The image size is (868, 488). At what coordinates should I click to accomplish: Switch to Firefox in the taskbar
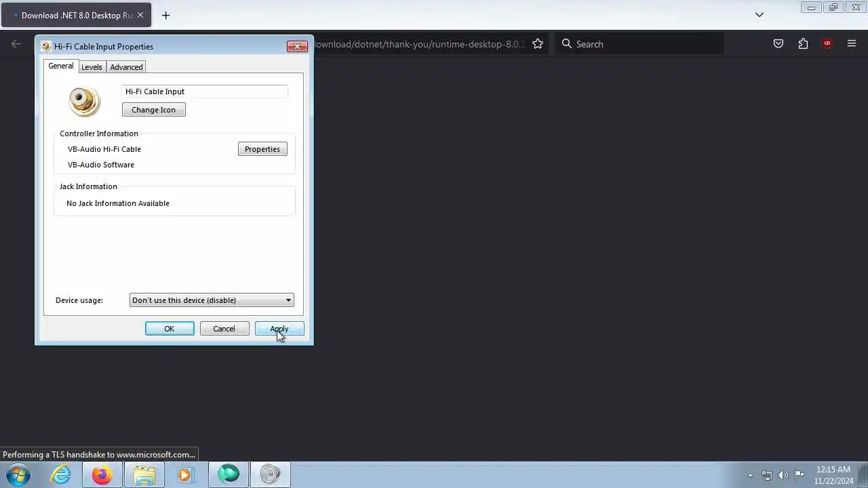[x=102, y=474]
